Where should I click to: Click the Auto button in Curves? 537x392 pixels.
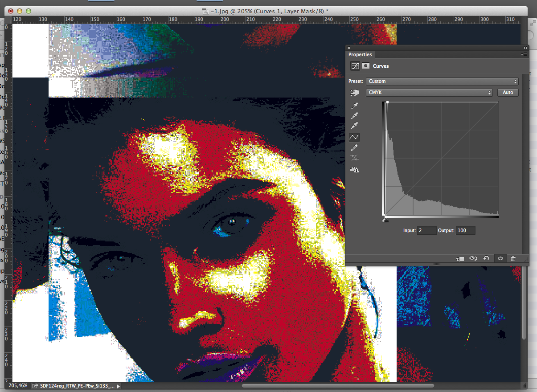click(508, 93)
